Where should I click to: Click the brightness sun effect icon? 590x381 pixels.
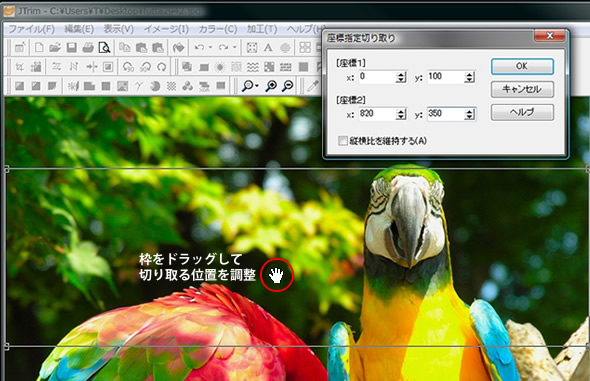pos(220,67)
